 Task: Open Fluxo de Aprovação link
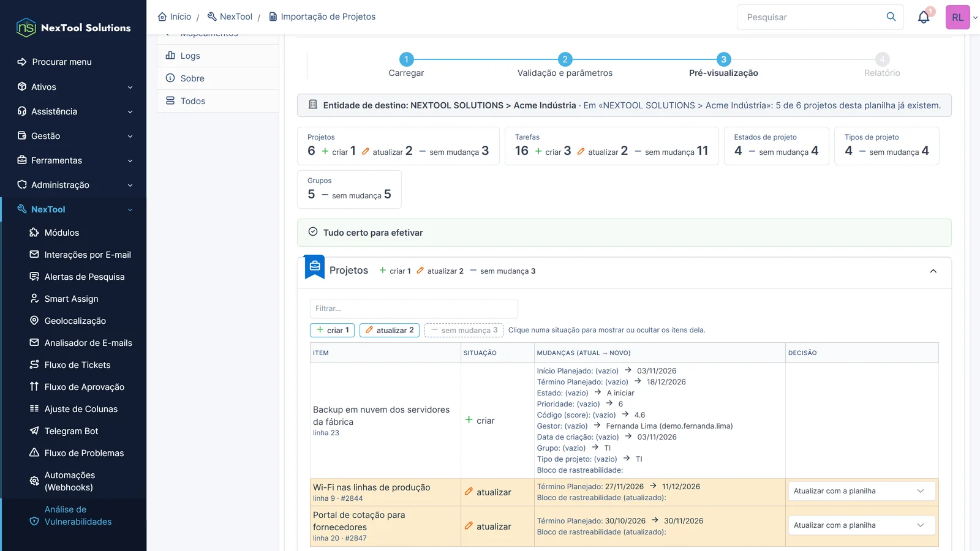(85, 387)
